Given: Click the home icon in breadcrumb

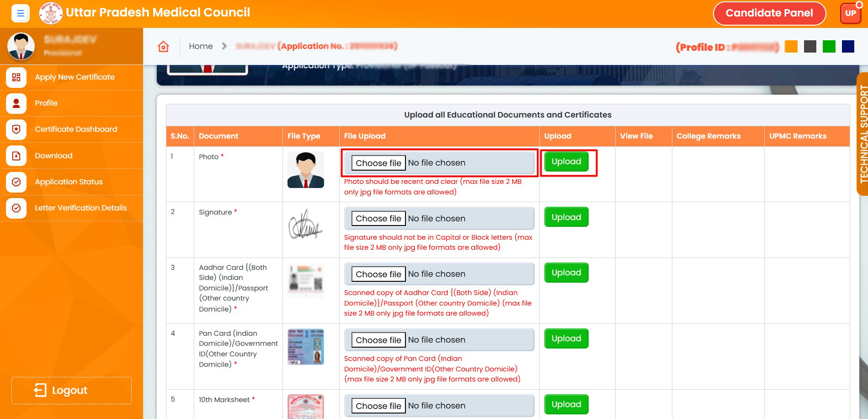Looking at the screenshot, I should pos(163,46).
